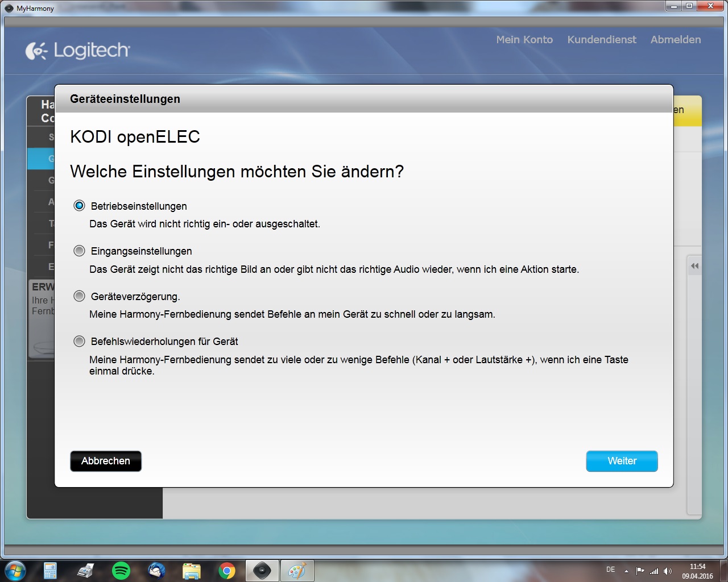
Task: Click Abmelden to log out
Action: [x=675, y=40]
